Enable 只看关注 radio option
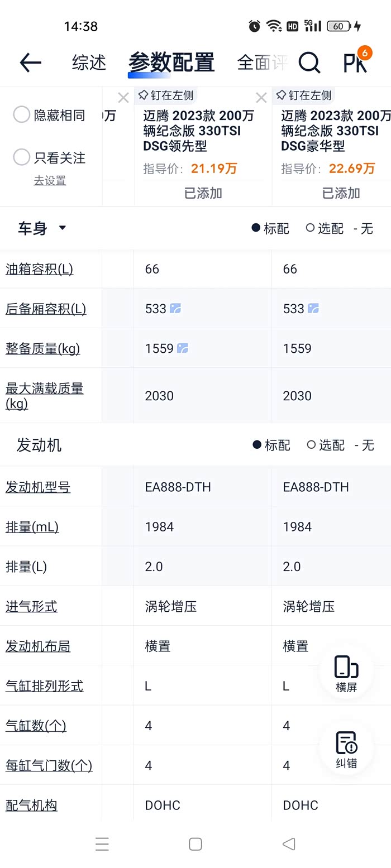The height and width of the screenshot is (868, 391). (22, 157)
